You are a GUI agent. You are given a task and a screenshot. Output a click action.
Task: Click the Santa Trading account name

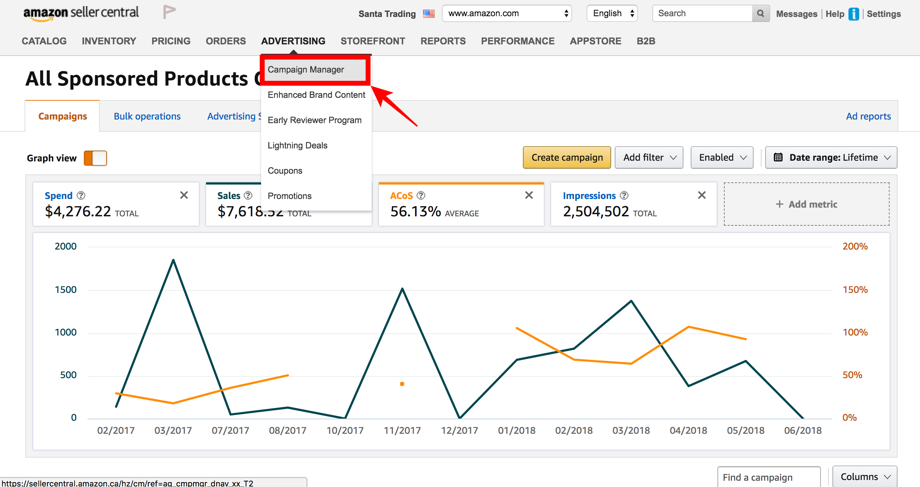tap(387, 13)
